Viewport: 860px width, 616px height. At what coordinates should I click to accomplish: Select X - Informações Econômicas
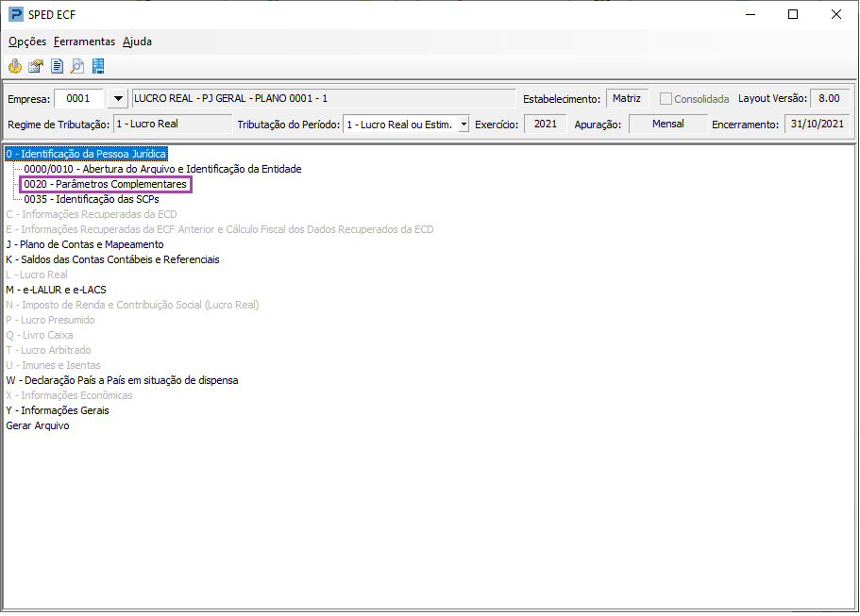tap(70, 395)
